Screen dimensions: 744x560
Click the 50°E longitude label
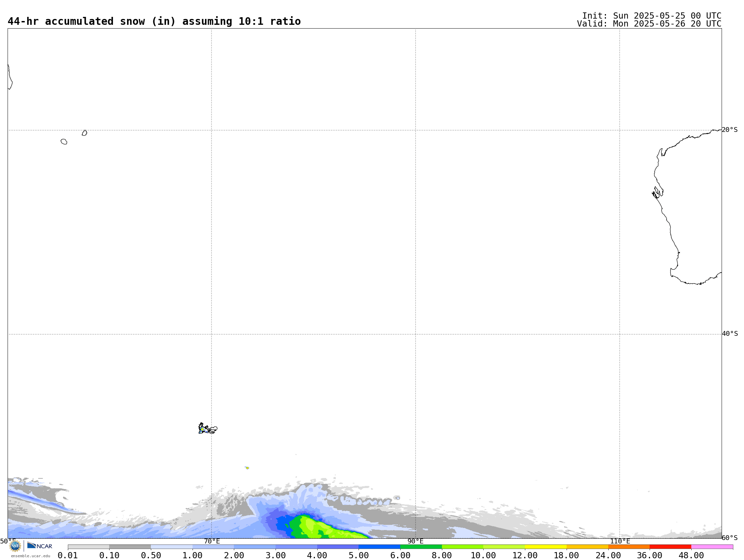(x=8, y=541)
